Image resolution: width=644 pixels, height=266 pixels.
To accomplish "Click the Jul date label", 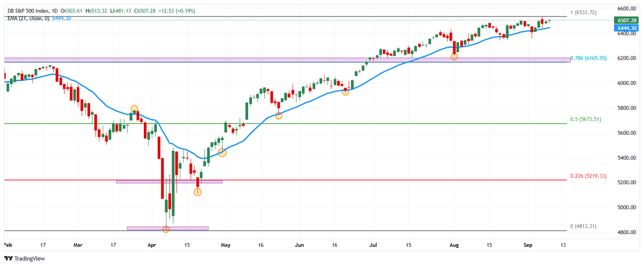I will 372,244.
